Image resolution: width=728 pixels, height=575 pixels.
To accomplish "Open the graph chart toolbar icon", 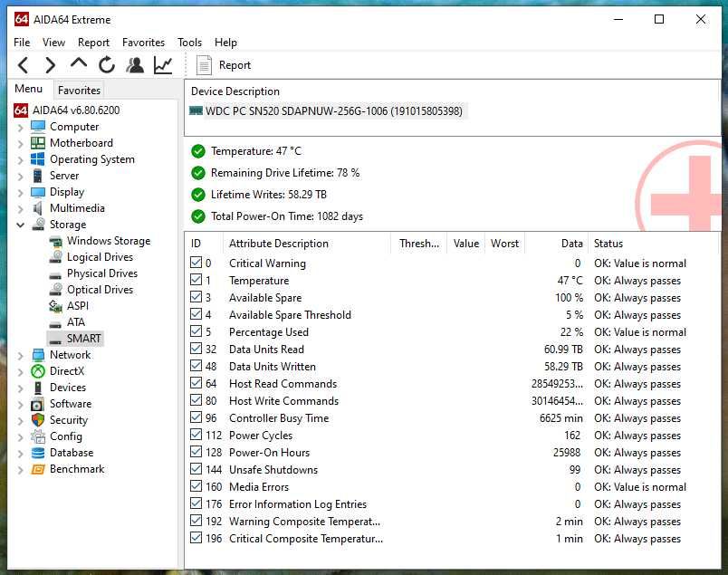I will pos(163,65).
